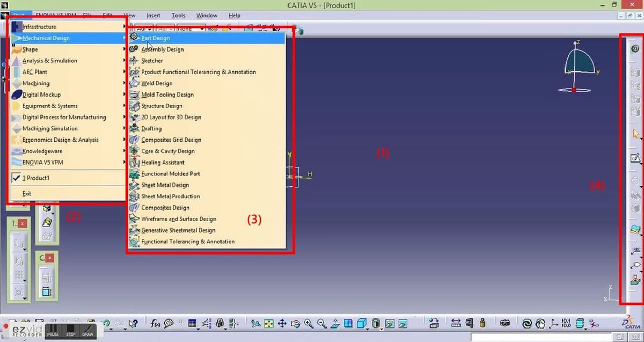The height and width of the screenshot is (342, 644).
Task: Expand the Machining submenu
Action: click(x=68, y=83)
